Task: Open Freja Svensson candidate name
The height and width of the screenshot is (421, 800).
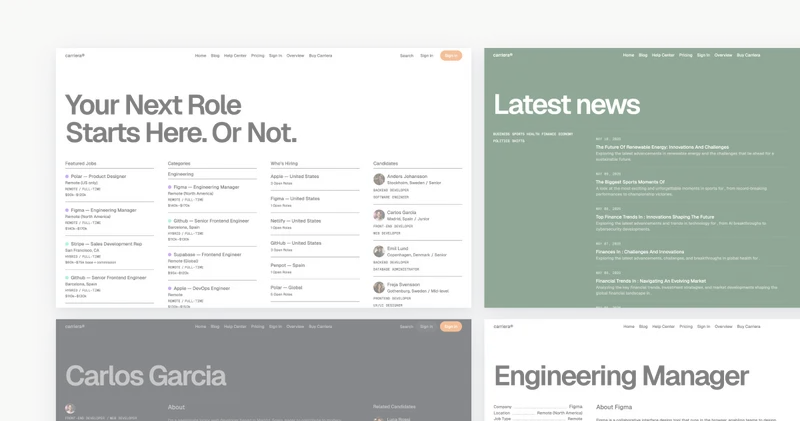Action: pos(403,285)
